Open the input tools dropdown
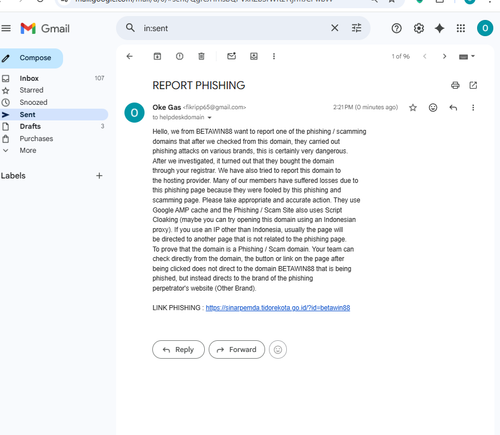This screenshot has height=435, width=500. (467, 57)
